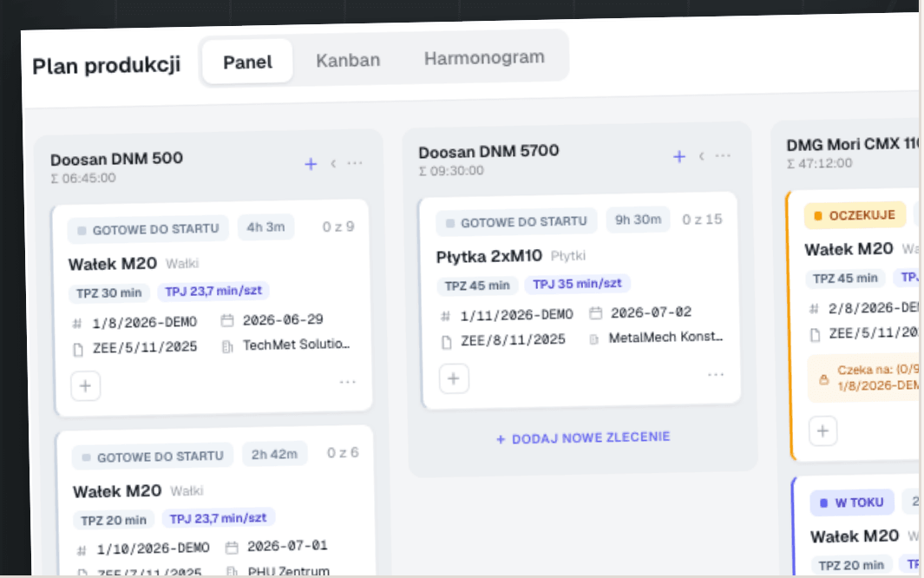Click the Płytka 2xM10 card title
This screenshot has width=924, height=578.
[489, 257]
